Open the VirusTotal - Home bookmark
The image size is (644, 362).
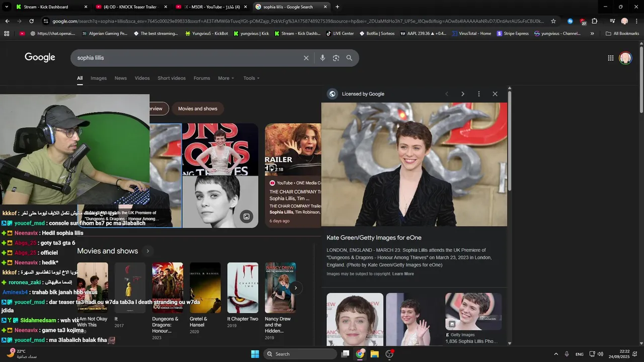point(471,34)
